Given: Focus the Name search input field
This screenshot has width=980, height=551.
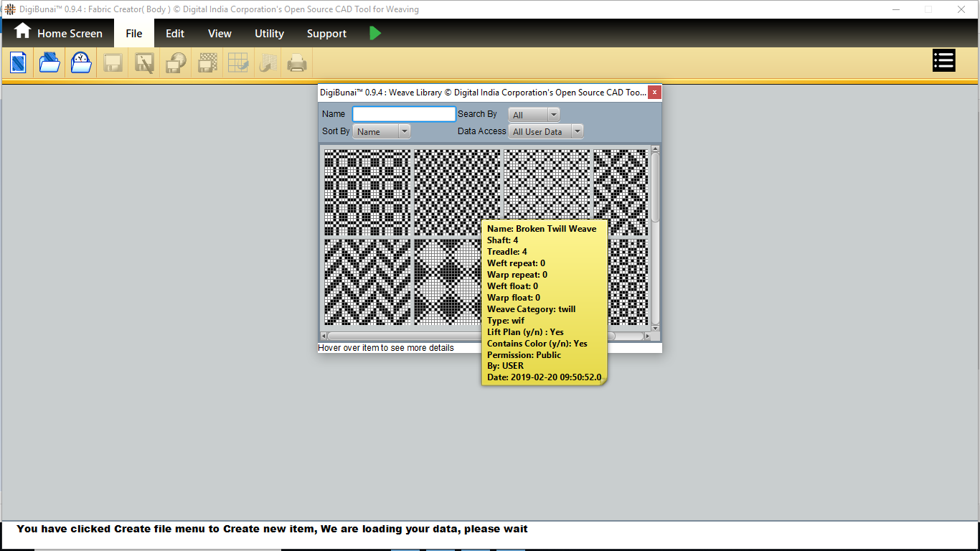Looking at the screenshot, I should pos(404,114).
